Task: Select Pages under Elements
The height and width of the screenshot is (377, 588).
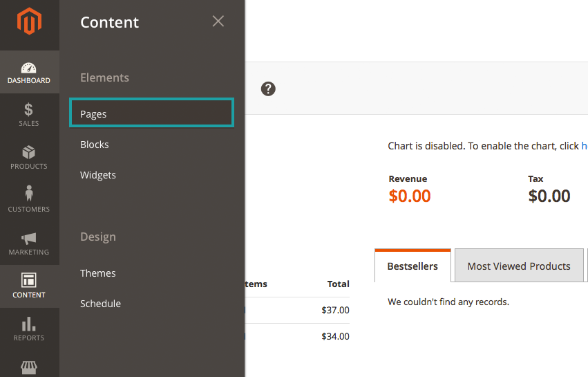Action: (x=151, y=113)
